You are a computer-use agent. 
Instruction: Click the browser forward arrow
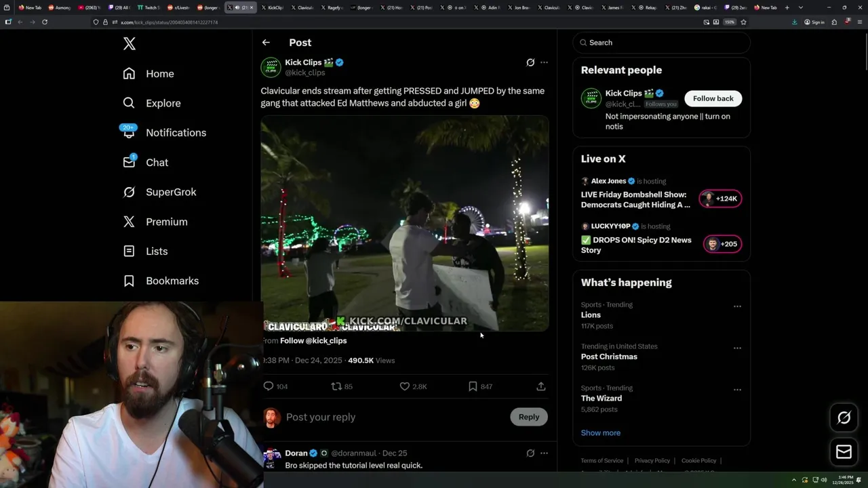[x=32, y=22]
